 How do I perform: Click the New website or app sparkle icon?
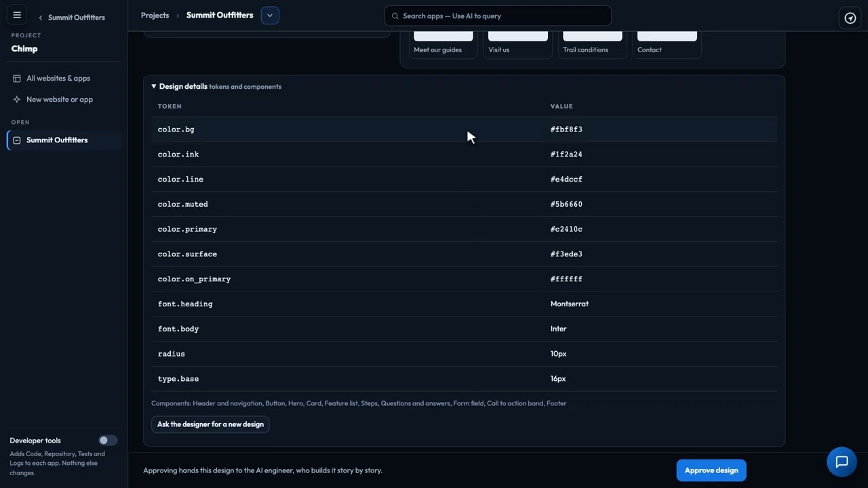pyautogui.click(x=17, y=100)
